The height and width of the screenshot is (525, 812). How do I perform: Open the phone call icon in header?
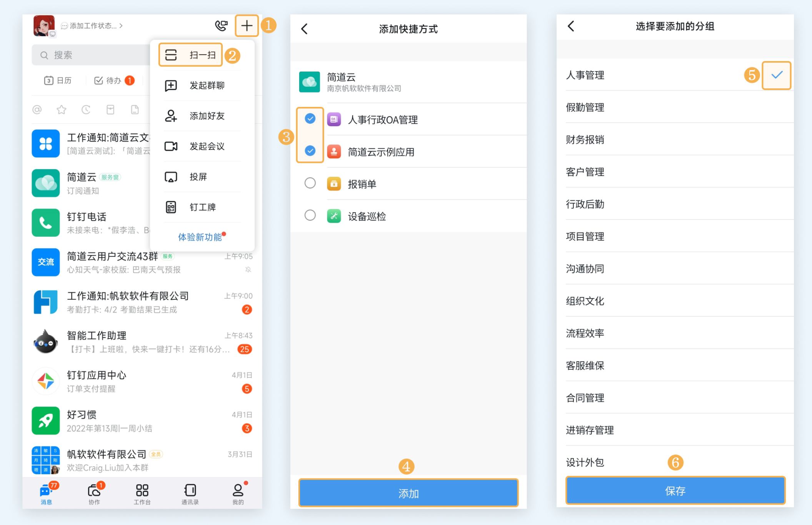[221, 26]
